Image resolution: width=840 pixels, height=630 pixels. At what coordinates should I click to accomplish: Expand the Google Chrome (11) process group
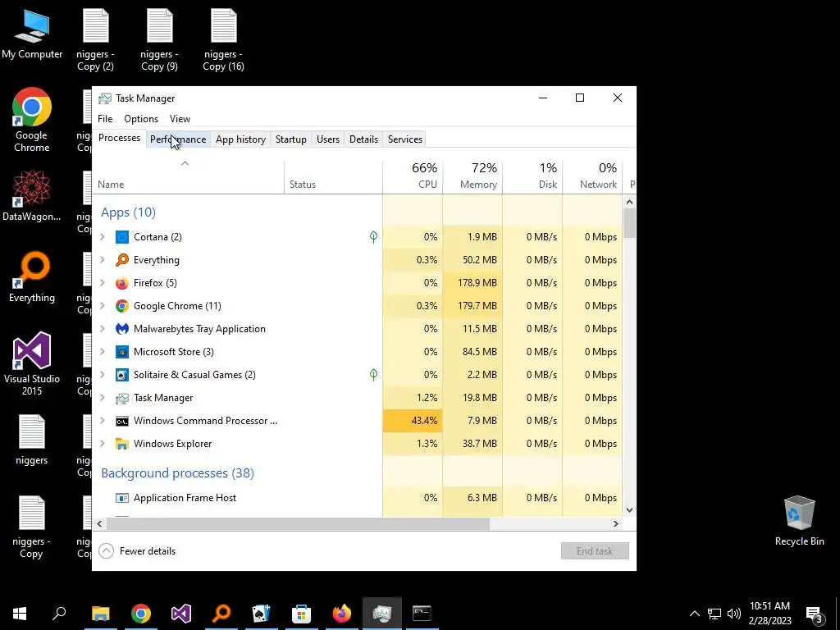pos(103,306)
